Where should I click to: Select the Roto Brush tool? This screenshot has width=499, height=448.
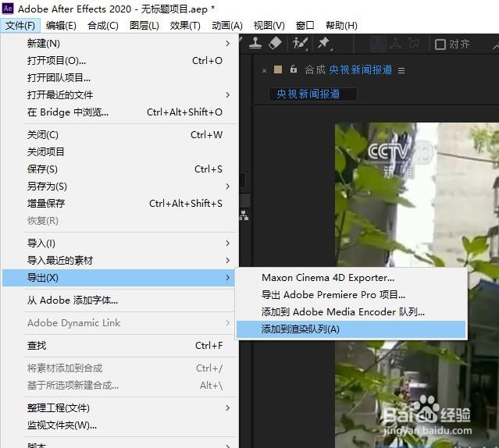pyautogui.click(x=300, y=43)
